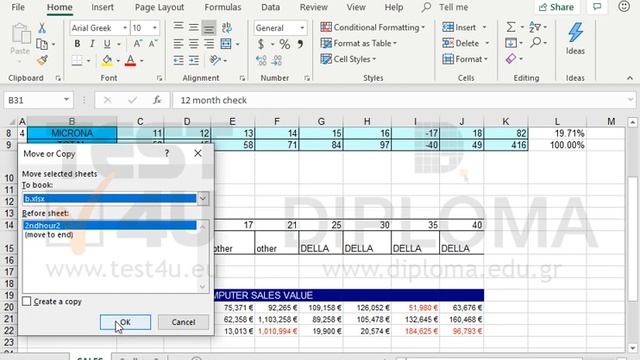Toggle Wrap Text
Screen dimensions: 640x360
point(227,27)
